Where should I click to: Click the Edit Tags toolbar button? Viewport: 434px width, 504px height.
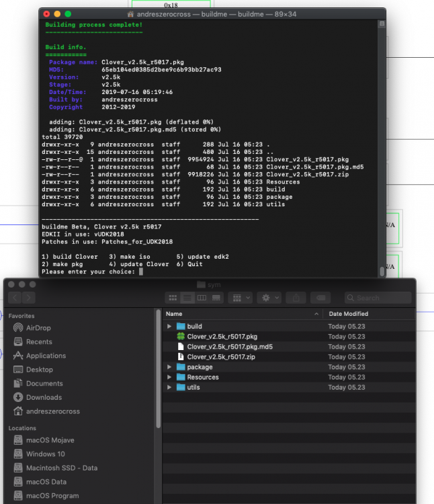320,298
